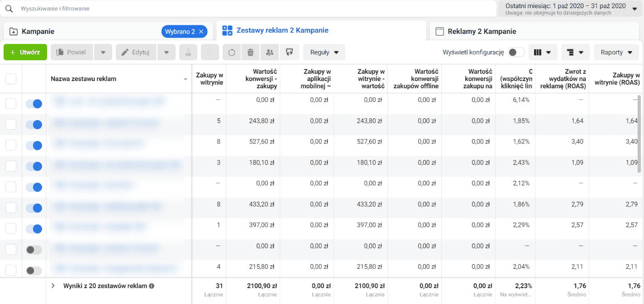Image resolution: width=644 pixels, height=304 pixels.
Task: Click the export/import arrows icon
Action: (289, 53)
